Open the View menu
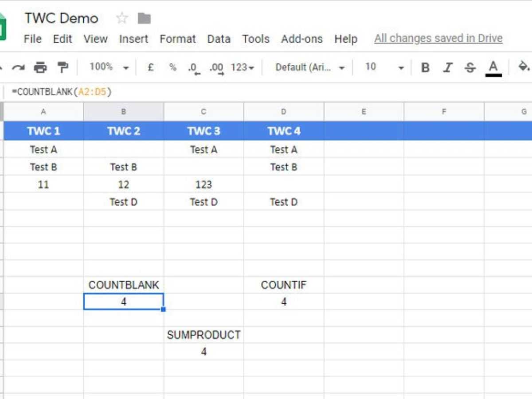Screen dimensions: 532x399 [96, 39]
